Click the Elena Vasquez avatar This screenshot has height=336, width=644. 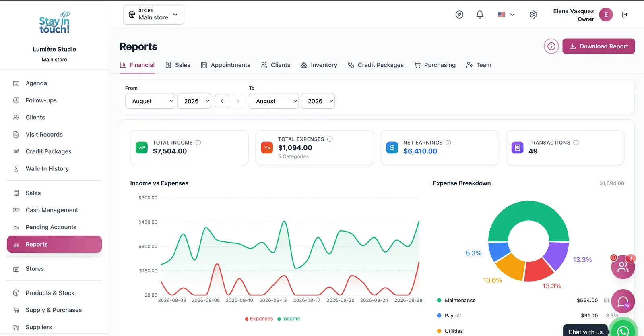(606, 15)
